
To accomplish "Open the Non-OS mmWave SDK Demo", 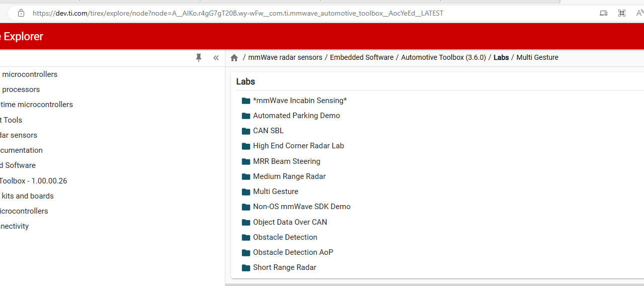I will tap(302, 207).
